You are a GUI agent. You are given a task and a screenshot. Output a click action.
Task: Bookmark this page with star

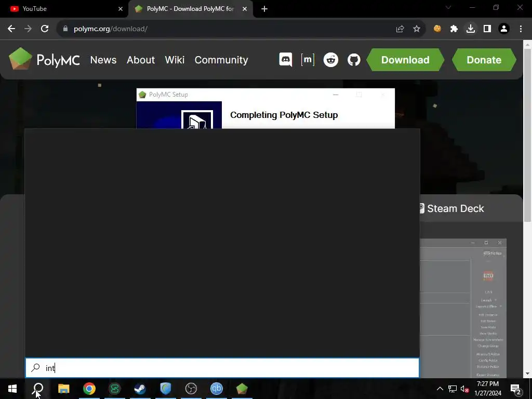[417, 29]
